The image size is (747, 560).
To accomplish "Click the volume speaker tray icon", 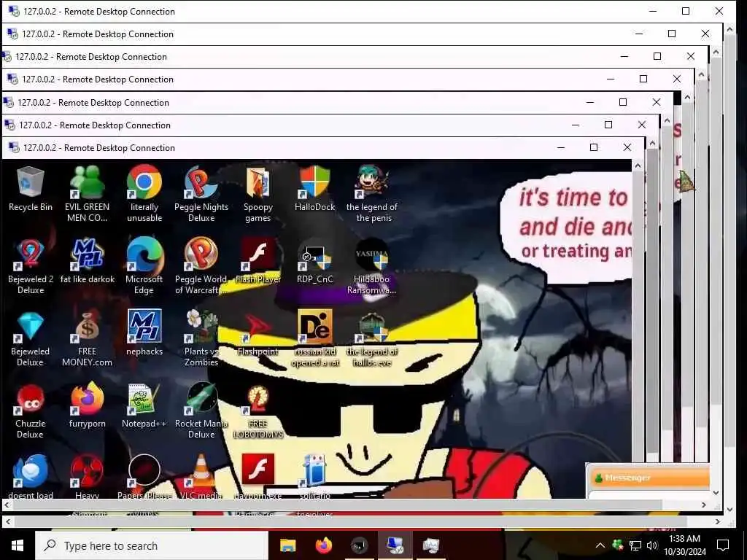I will pos(651,545).
